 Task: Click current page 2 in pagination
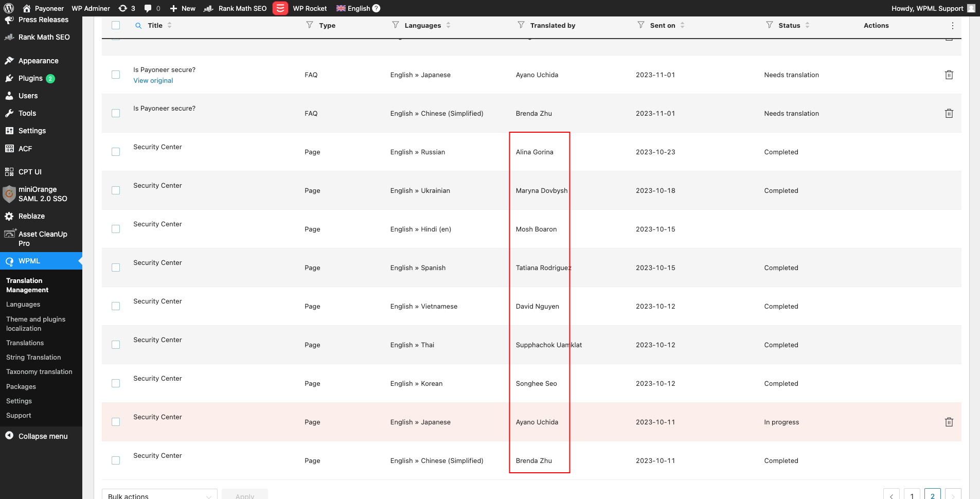933,494
